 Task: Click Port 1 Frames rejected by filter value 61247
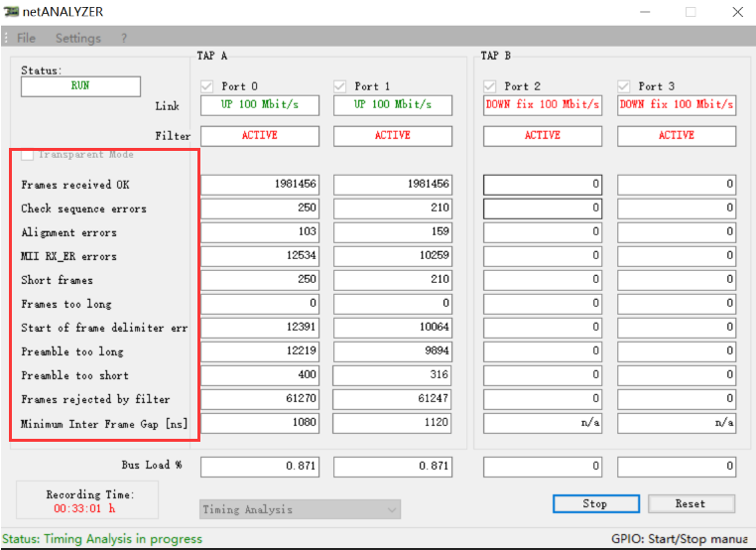pos(393,399)
